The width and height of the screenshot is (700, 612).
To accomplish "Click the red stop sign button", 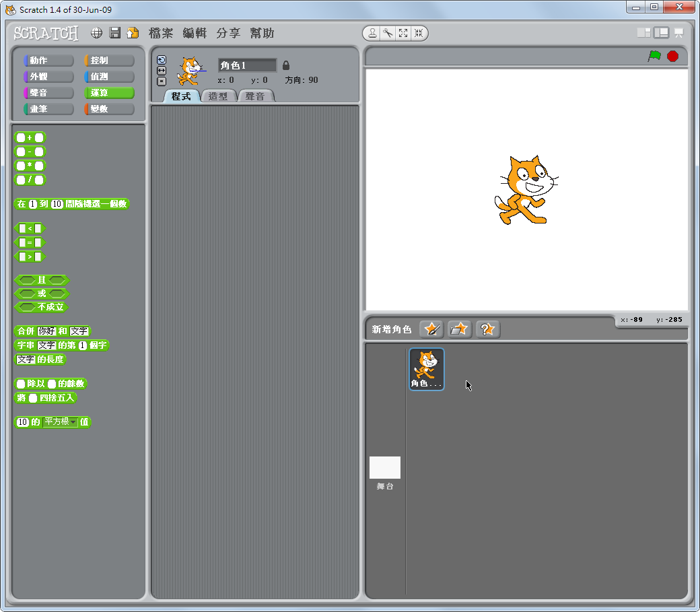I will [673, 57].
